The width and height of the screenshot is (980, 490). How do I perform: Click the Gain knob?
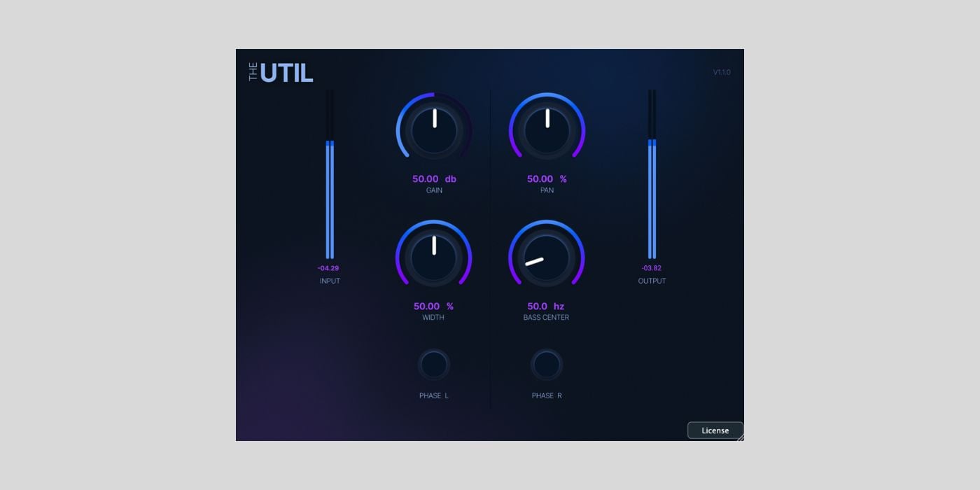pos(434,131)
